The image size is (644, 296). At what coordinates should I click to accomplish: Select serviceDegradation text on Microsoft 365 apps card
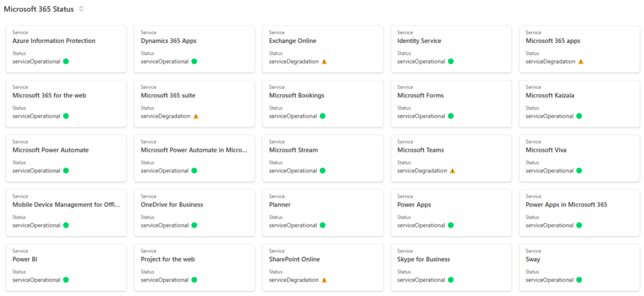(550, 61)
